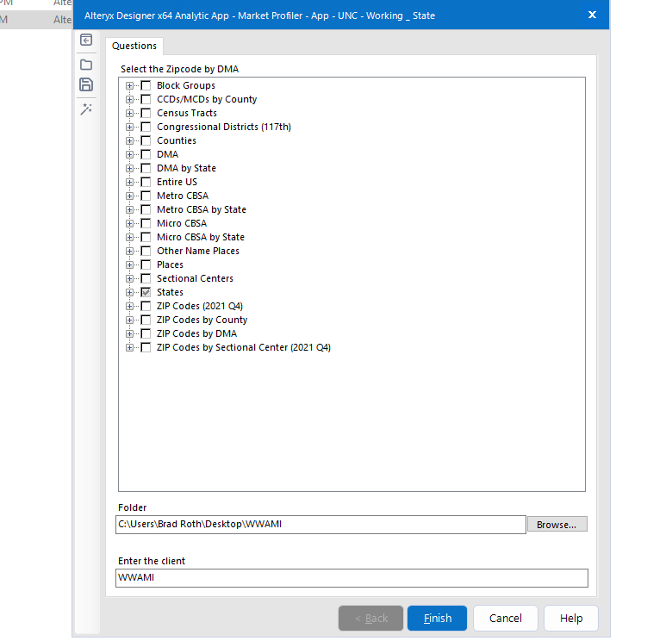Check the Metro CBSA checkbox
Viewport: 672px width, 641px height.
point(146,196)
